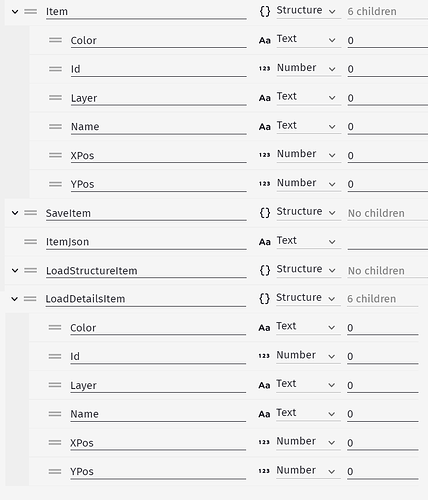
Task: Click value field of LoadDetailsItem's Color row
Action: click(383, 328)
